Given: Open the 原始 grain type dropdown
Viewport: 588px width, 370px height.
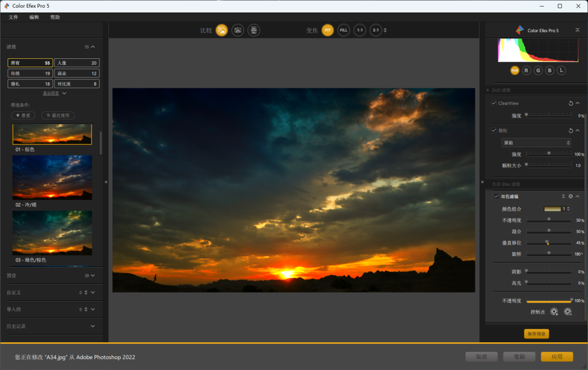Looking at the screenshot, I should 536,143.
